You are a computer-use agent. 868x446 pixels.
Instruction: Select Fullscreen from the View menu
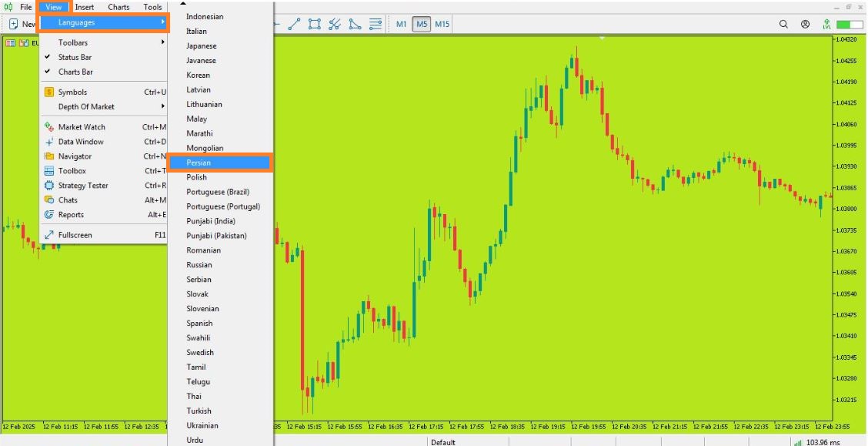click(75, 235)
